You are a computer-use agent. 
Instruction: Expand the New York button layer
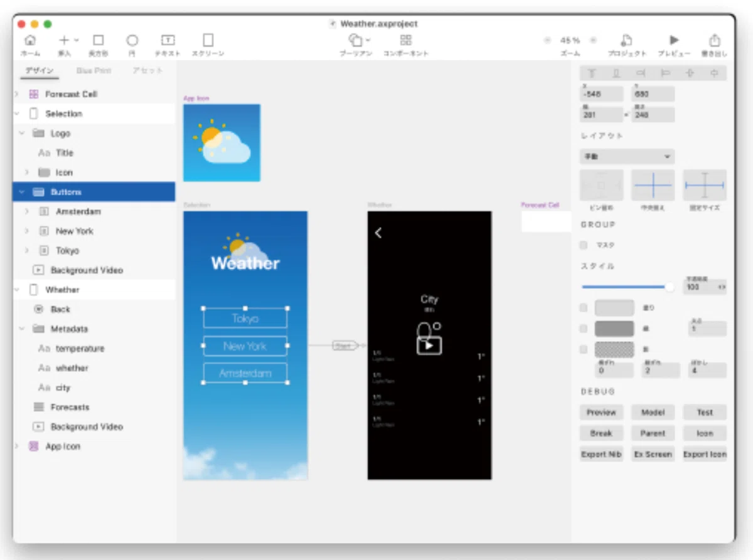point(27,231)
